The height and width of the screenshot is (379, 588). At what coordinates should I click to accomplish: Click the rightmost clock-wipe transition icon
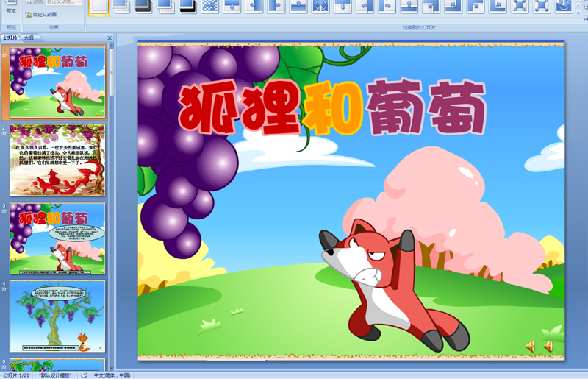pyautogui.click(x=564, y=7)
